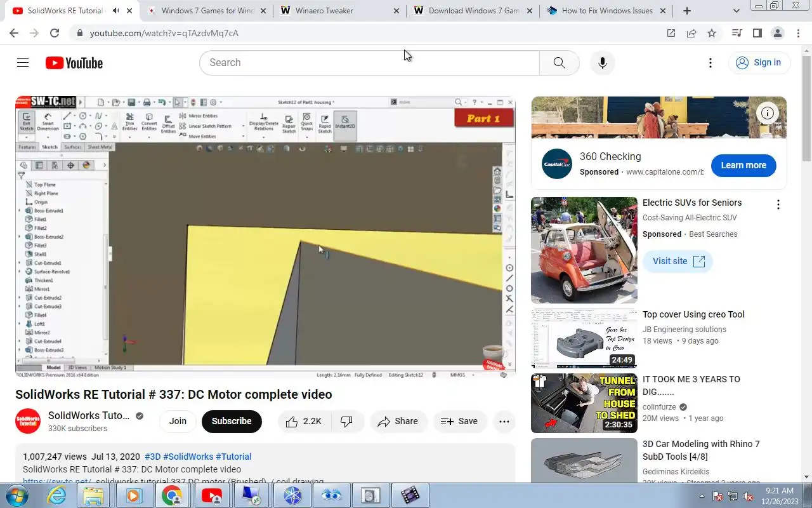Click Learn more on 360 Checking ad

(743, 165)
